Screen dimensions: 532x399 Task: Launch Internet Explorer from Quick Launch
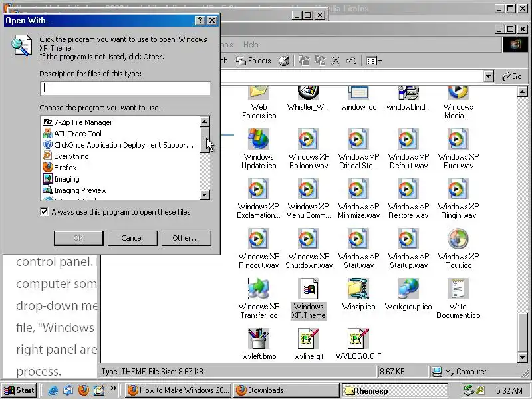pyautogui.click(x=53, y=391)
